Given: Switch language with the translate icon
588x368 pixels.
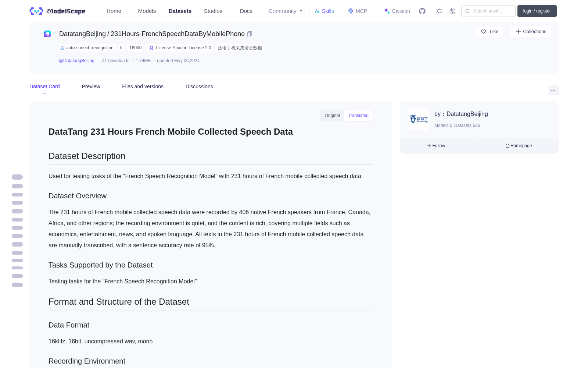Looking at the screenshot, I should 452,11.
